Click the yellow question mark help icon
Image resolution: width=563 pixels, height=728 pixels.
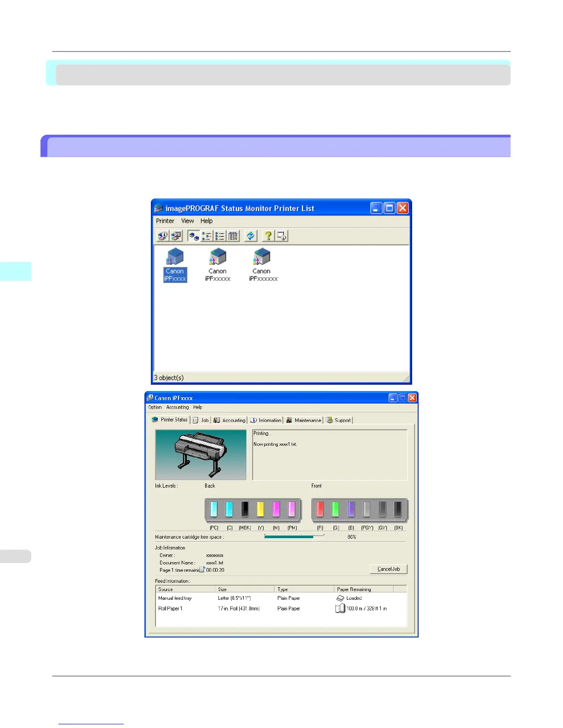tap(268, 236)
